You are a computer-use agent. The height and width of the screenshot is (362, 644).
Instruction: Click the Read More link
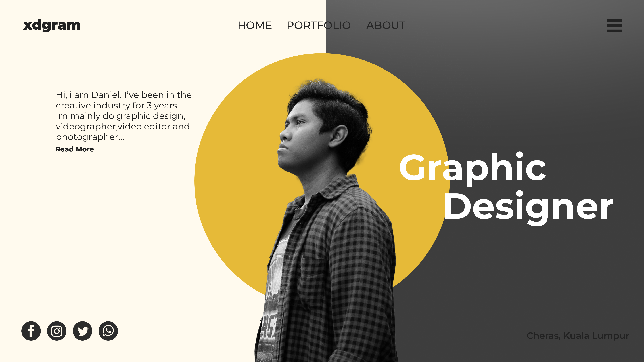click(74, 149)
